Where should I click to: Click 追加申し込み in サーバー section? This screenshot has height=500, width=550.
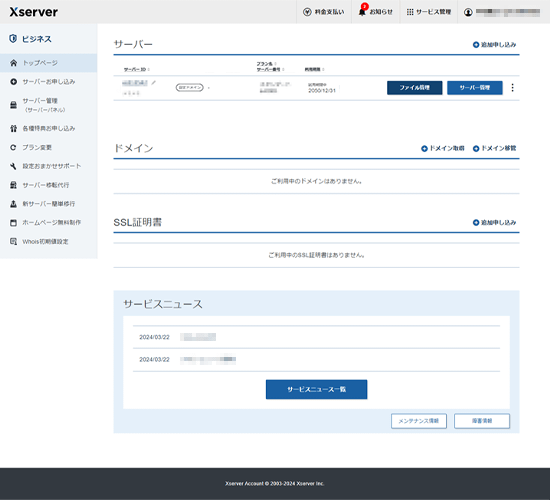[498, 45]
